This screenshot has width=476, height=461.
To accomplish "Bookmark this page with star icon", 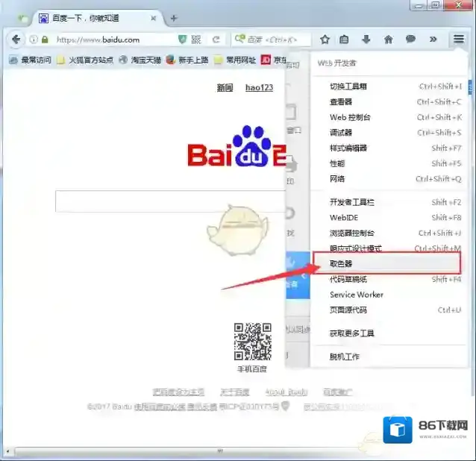I will tap(325, 39).
